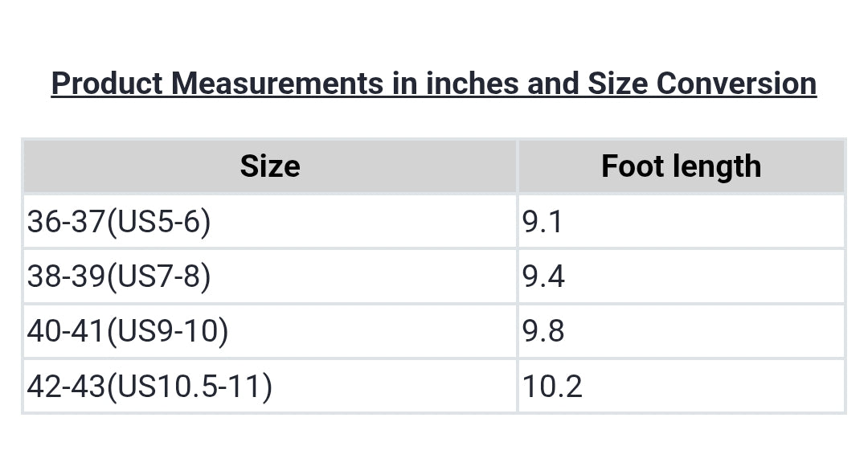
Task: Click the word 'Conversion' in the title
Action: point(737,84)
